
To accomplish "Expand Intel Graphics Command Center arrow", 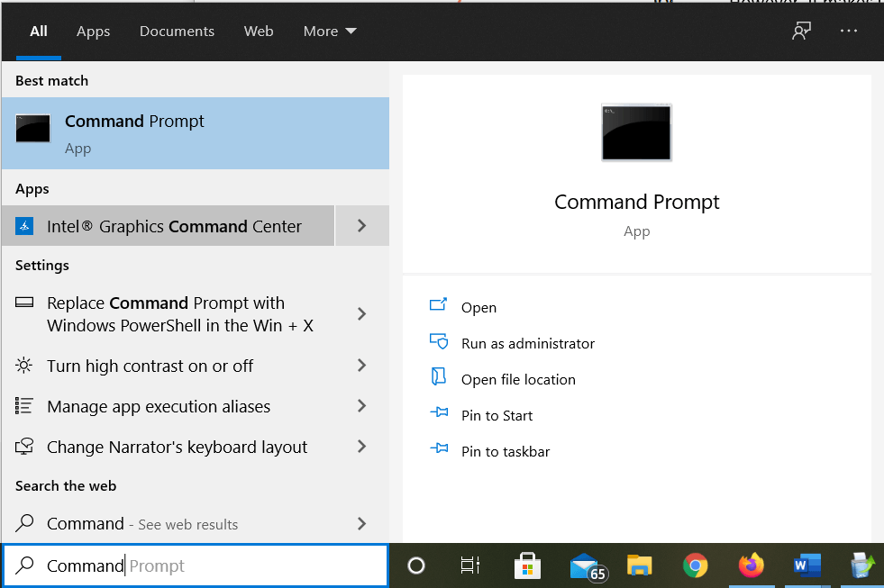I will coord(361,226).
